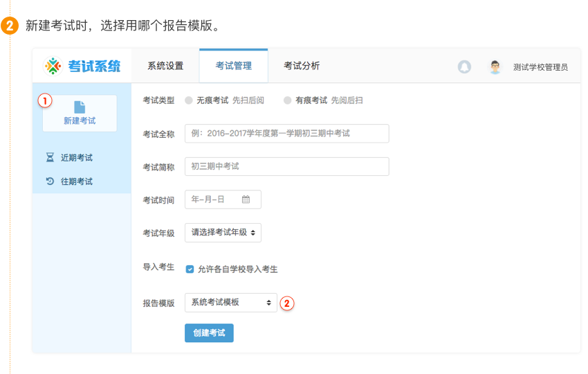Open the 报告模版 dropdown

point(230,303)
